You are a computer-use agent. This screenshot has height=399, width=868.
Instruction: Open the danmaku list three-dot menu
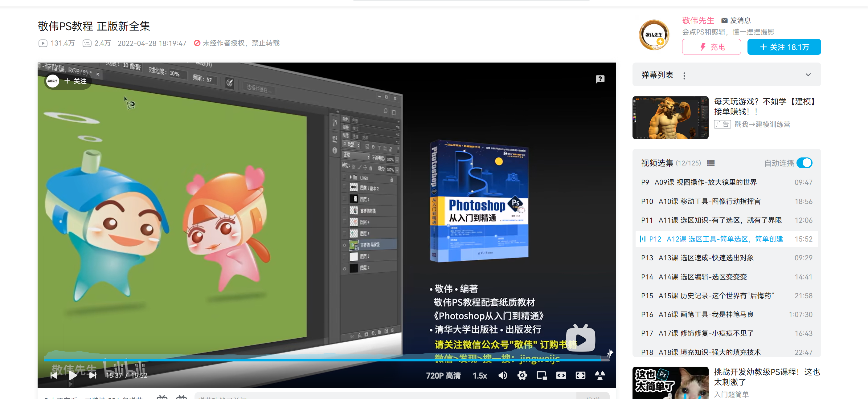pos(684,76)
